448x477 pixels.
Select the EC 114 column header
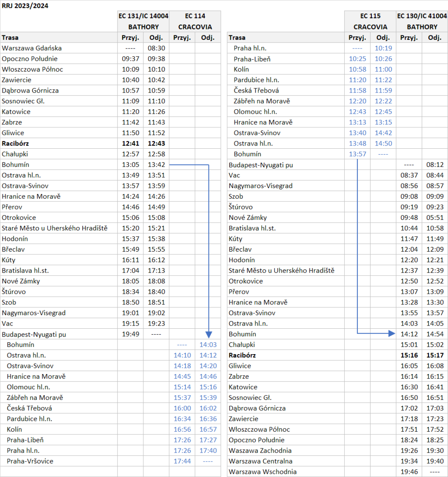195,16
